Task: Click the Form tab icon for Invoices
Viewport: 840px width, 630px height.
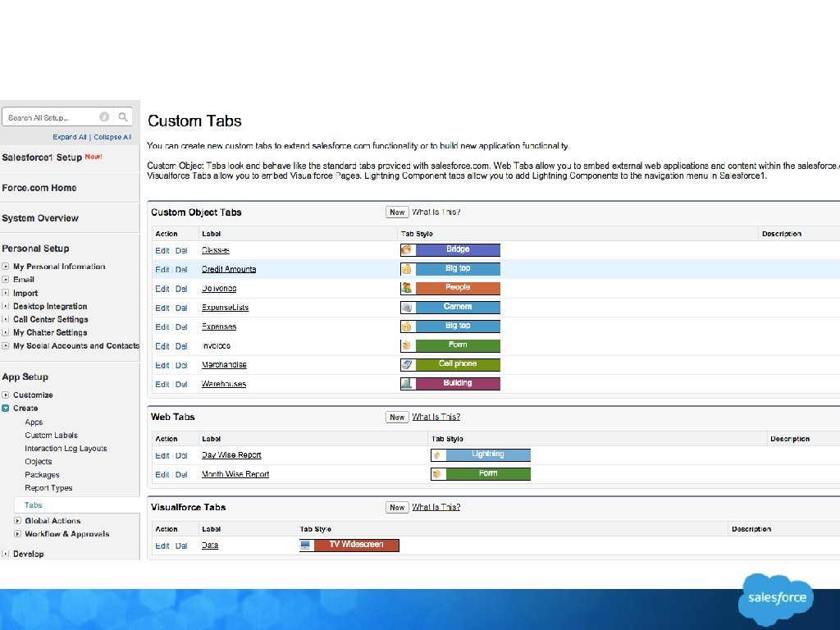Action: [x=407, y=345]
